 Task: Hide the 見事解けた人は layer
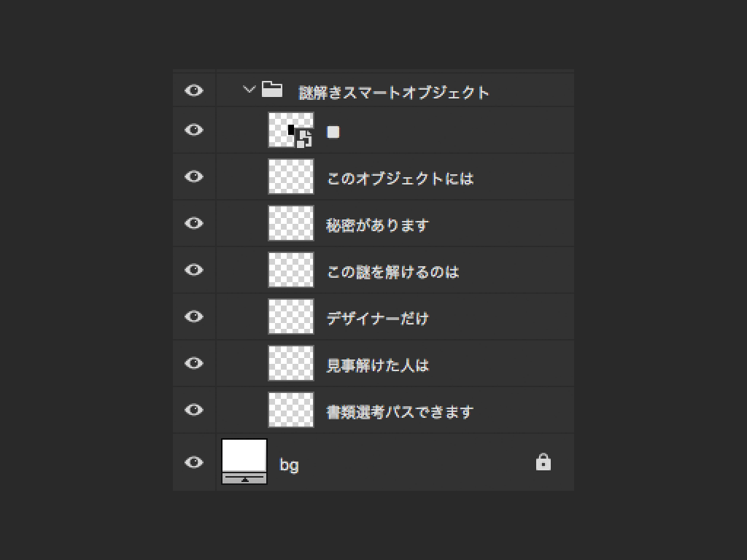[194, 363]
